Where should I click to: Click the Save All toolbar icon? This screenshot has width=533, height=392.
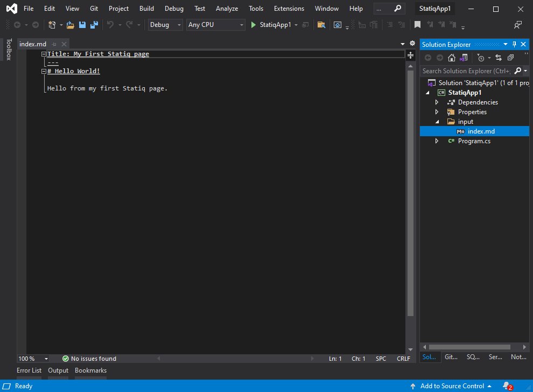94,25
